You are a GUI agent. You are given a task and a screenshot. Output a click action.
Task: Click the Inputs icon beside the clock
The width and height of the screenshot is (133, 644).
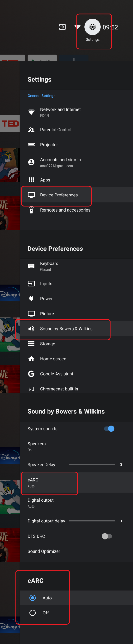(62, 27)
